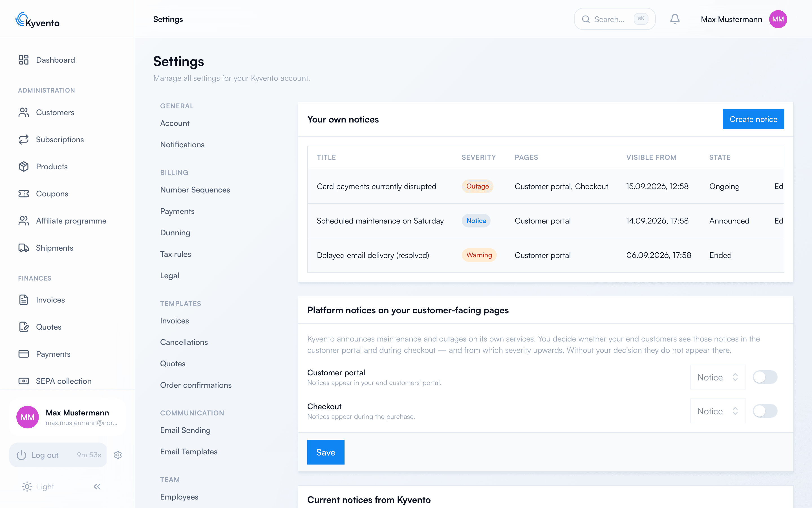Viewport: 812px width, 508px height.
Task: Click "Delayed email delivery (resolved)" title
Action: pyautogui.click(x=373, y=255)
